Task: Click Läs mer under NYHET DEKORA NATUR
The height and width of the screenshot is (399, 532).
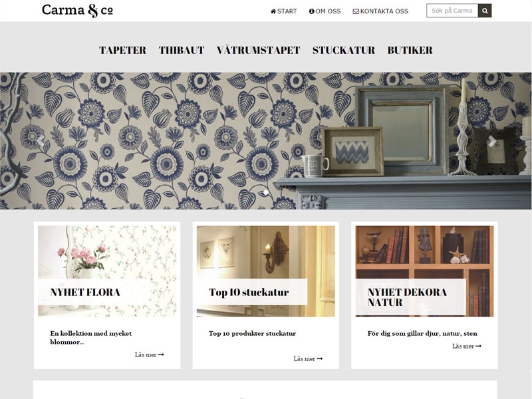Action: pyautogui.click(x=467, y=346)
